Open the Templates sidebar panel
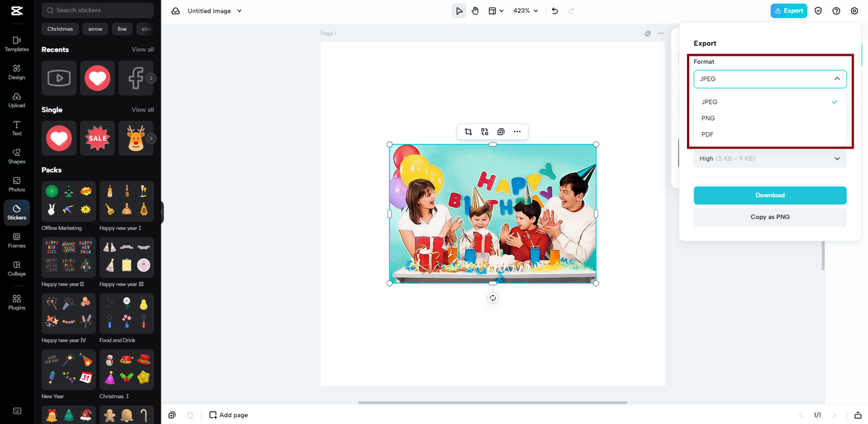Screen dimensions: 868x424 [17, 44]
